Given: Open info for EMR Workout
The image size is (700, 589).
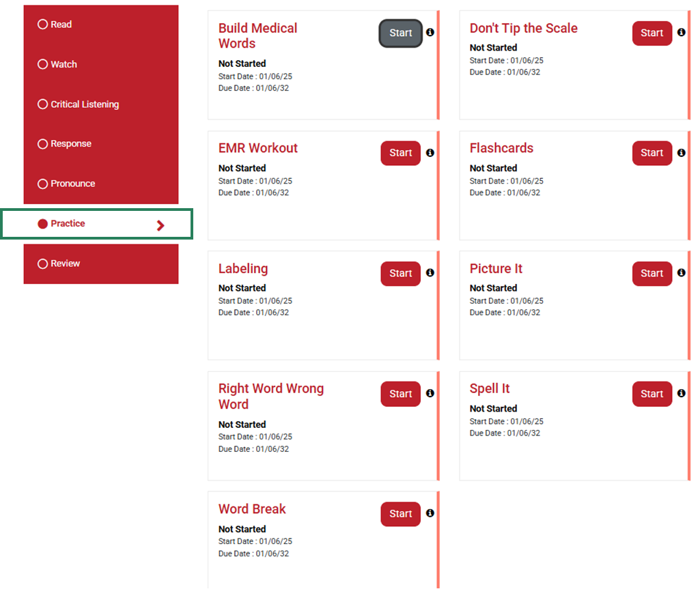Looking at the screenshot, I should tap(430, 153).
